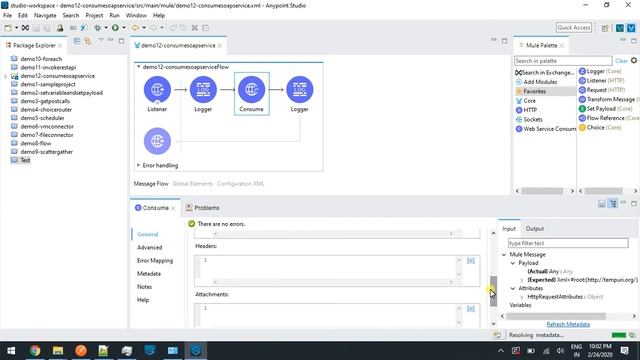Select Core category in Mule Palette
Screen dimensions: 640x360
pos(526,101)
